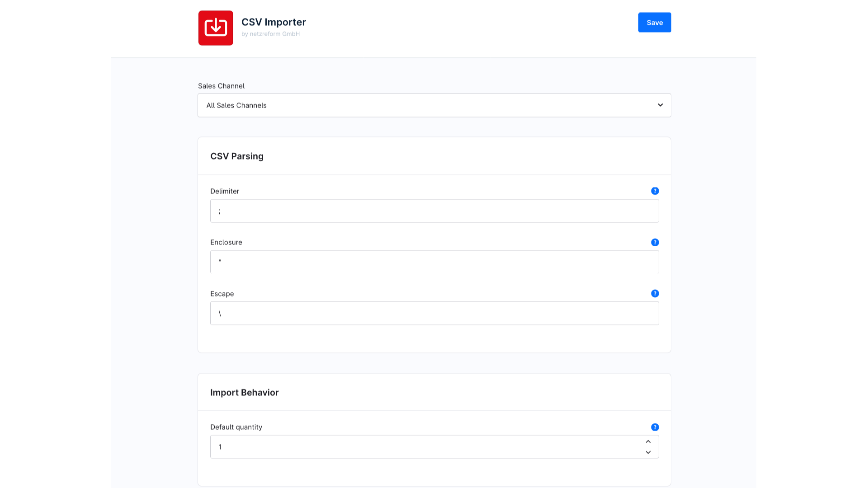Click the CSV Parsing card heading
This screenshot has height=488, width=868.
pyautogui.click(x=237, y=156)
